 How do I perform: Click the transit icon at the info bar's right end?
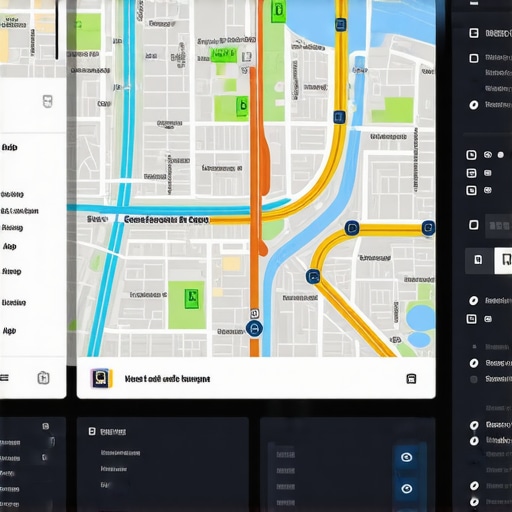(411, 379)
